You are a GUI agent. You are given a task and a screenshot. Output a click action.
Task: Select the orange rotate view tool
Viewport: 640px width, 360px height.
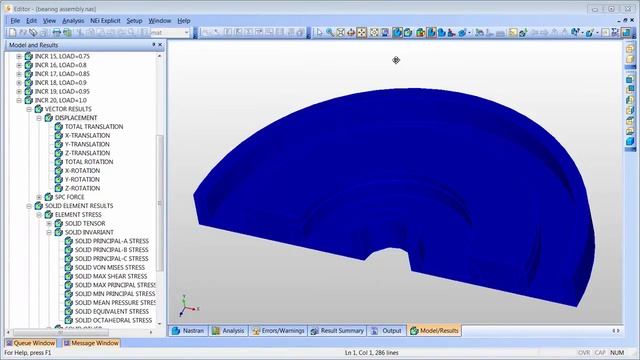tap(351, 33)
